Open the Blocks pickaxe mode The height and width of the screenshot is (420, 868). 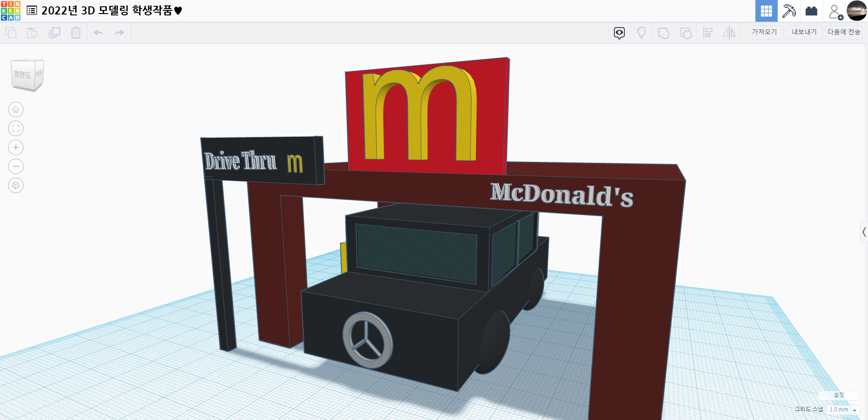click(789, 11)
